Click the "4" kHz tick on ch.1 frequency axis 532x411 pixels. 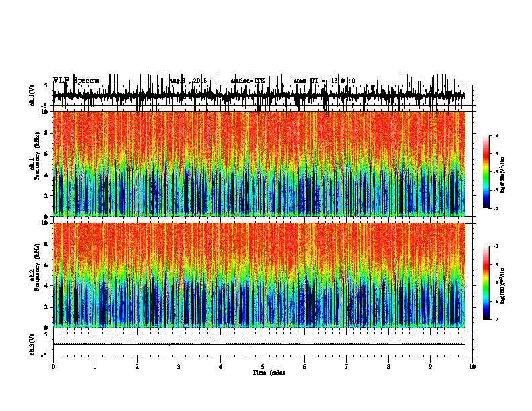coord(47,175)
